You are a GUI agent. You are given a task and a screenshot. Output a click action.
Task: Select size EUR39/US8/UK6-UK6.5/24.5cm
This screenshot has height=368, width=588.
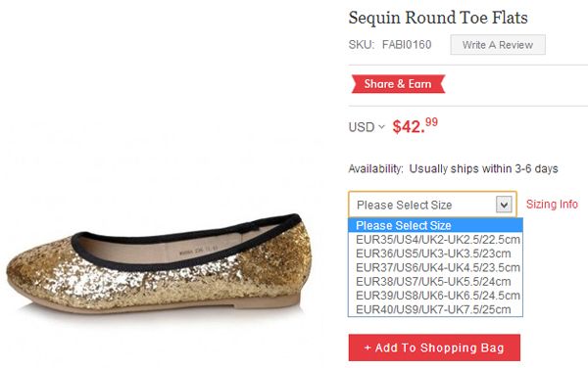pyautogui.click(x=435, y=296)
